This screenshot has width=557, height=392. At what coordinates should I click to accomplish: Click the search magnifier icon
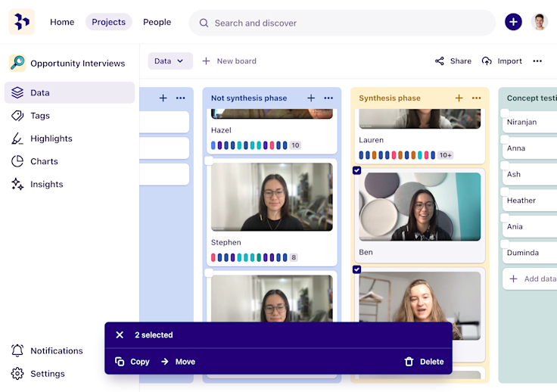coord(204,23)
